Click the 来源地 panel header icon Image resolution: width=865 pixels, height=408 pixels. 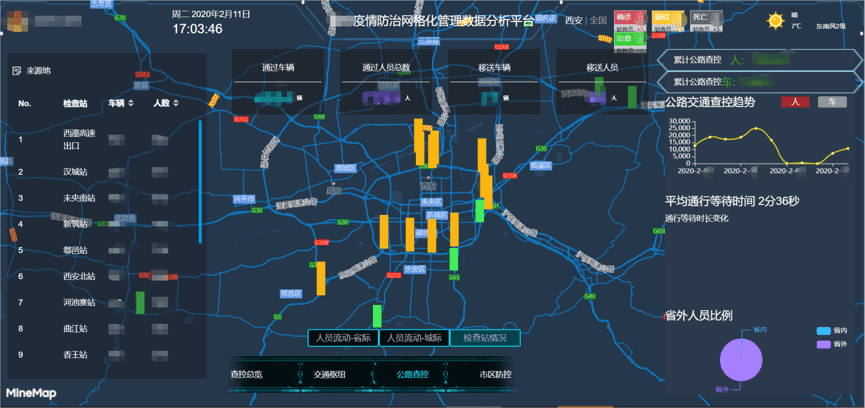pos(16,71)
